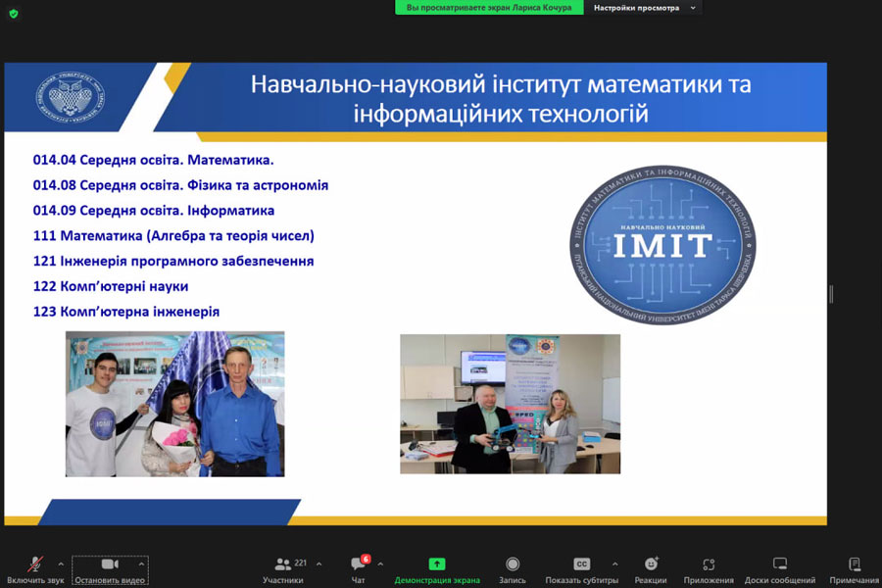Click the green screen viewing notification banner
The height and width of the screenshot is (588, 882).
click(489, 8)
